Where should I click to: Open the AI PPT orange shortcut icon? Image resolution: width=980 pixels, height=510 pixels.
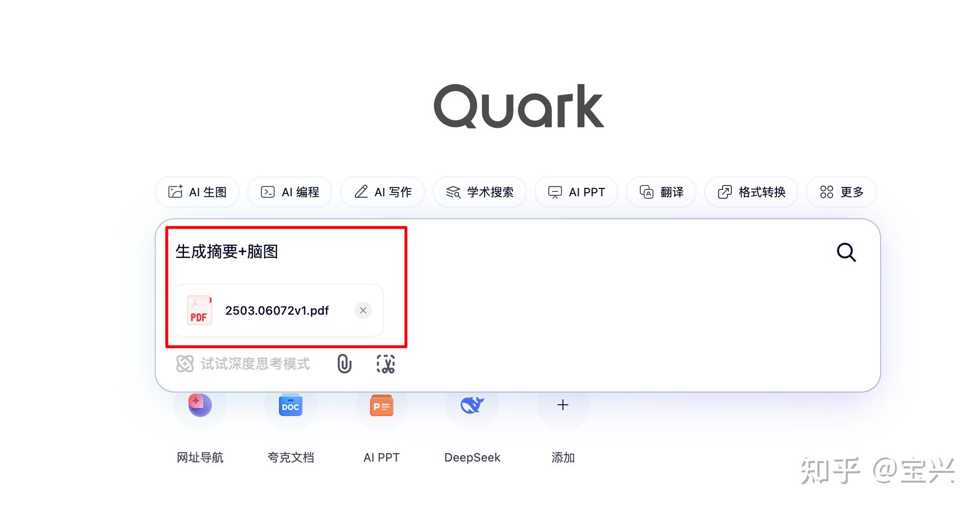click(381, 405)
